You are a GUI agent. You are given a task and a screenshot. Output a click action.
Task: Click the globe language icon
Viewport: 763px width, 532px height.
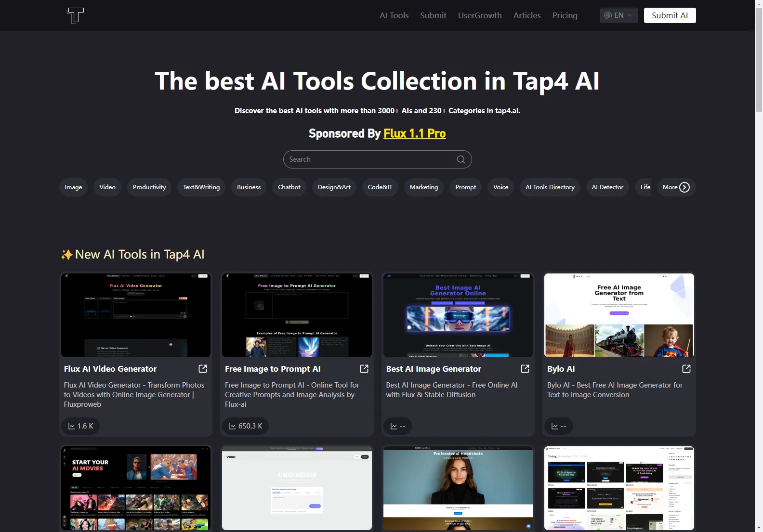pyautogui.click(x=608, y=15)
